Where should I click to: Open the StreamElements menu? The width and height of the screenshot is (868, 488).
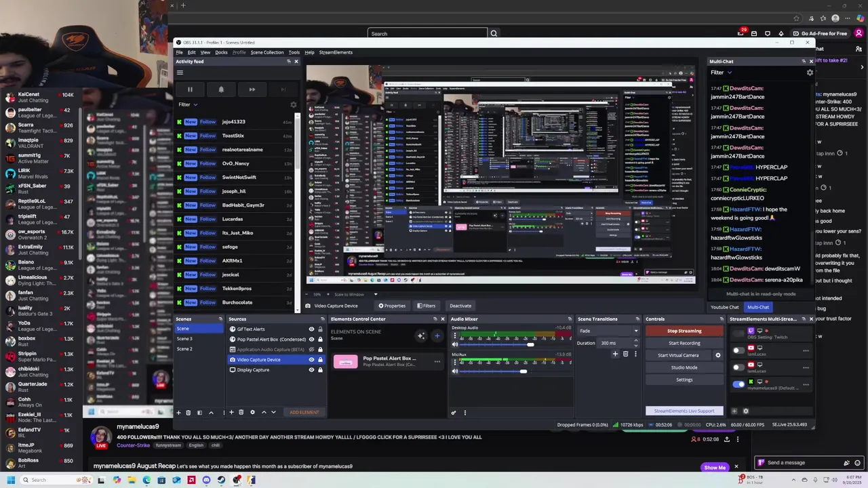(x=336, y=52)
